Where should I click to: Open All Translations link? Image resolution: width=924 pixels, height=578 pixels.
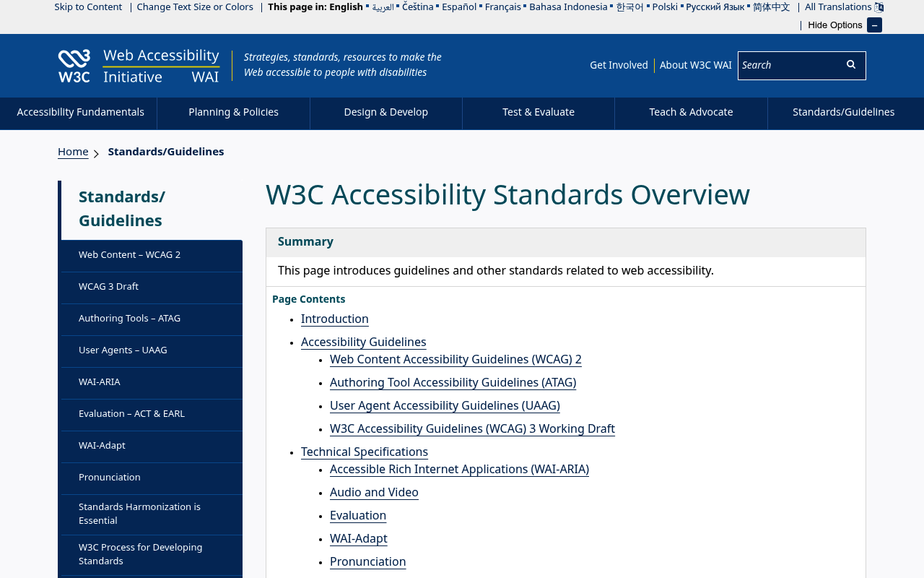click(x=838, y=7)
